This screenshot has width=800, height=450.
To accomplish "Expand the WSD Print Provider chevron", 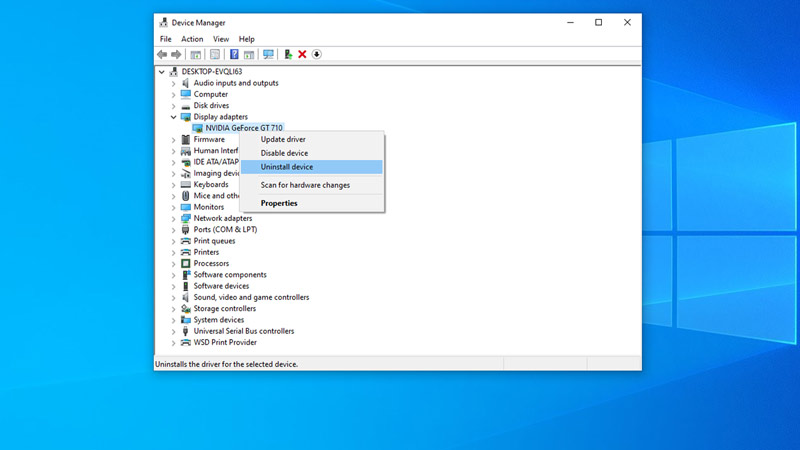I will [x=173, y=343].
